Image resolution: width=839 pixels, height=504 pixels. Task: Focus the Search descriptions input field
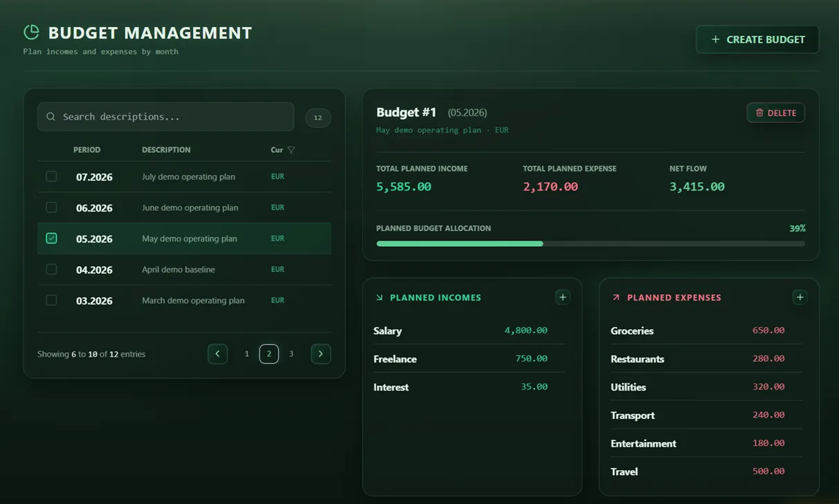pyautogui.click(x=166, y=117)
